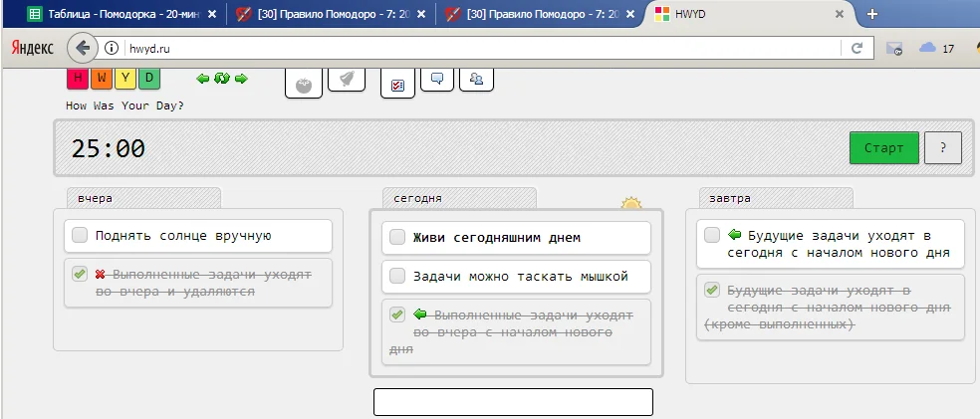This screenshot has width=980, height=419.
Task: Click the question mark help button
Action: tap(942, 148)
